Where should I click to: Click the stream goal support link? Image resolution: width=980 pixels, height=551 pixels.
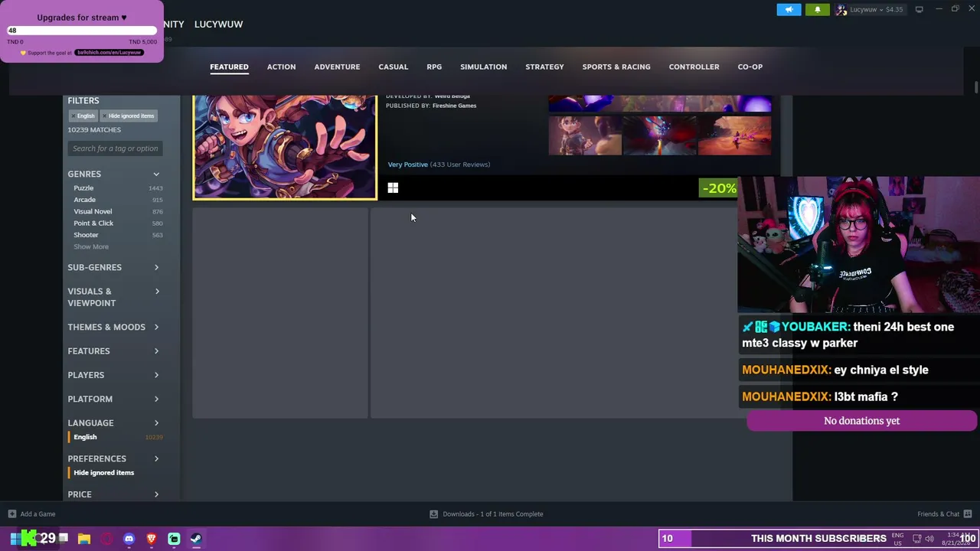[109, 53]
